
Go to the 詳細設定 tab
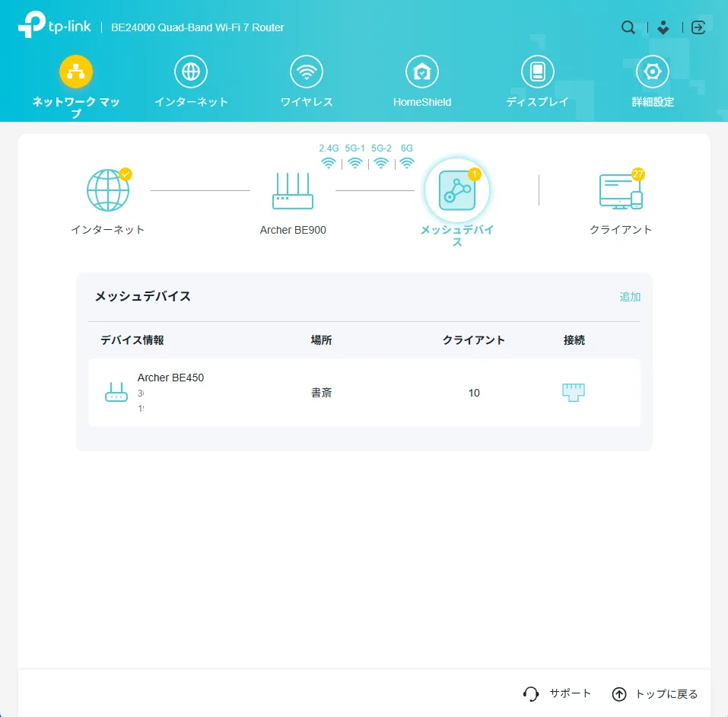point(653,81)
